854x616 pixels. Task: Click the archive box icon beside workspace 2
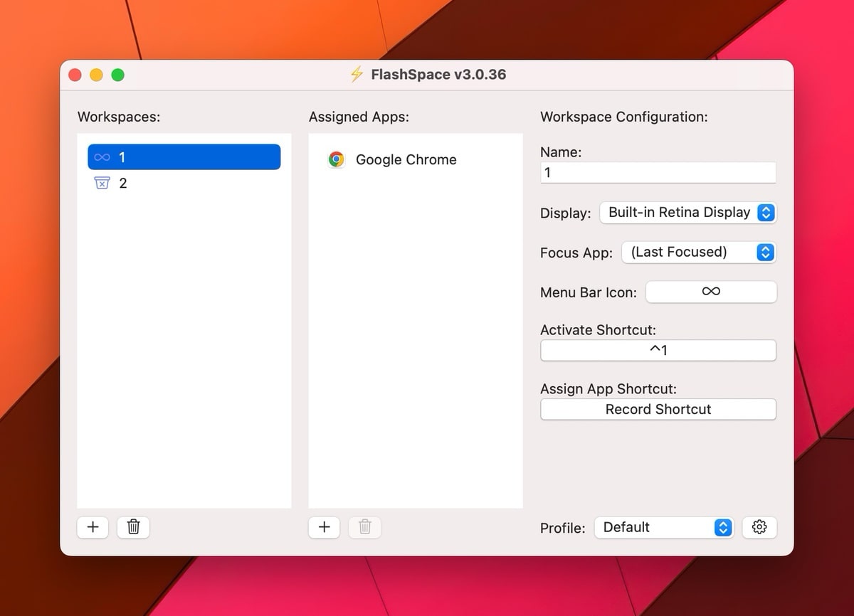pyautogui.click(x=102, y=184)
